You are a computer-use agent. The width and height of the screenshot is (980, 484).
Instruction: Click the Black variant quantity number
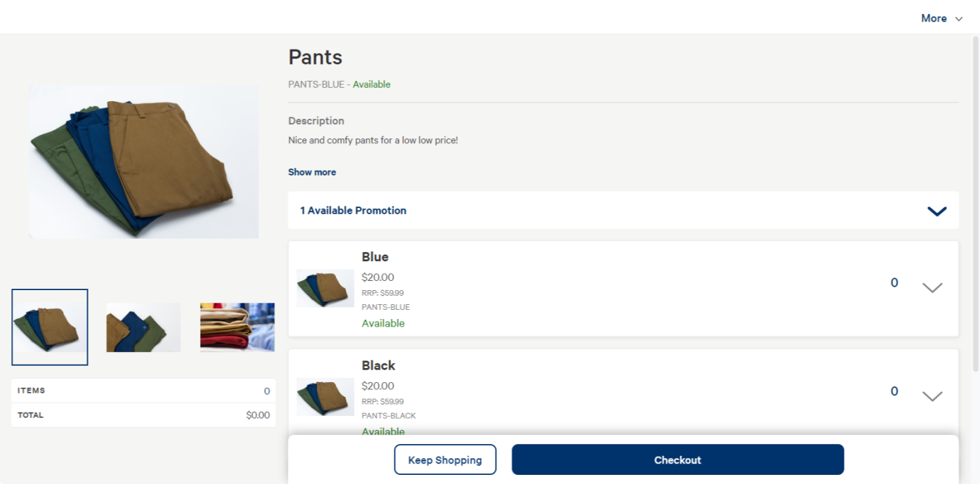[x=894, y=391]
